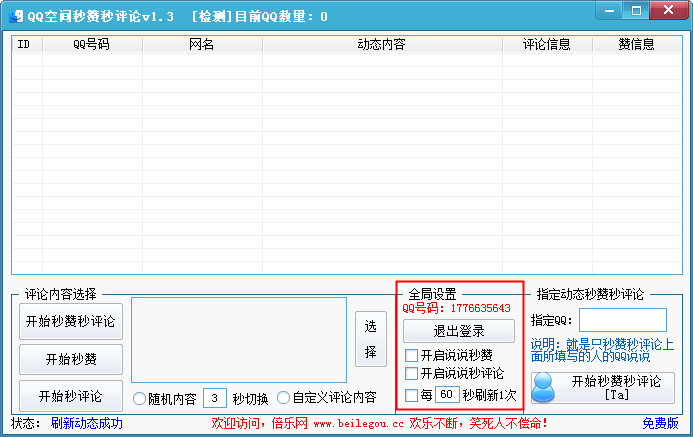Click the 赞信息 column header

click(x=637, y=44)
